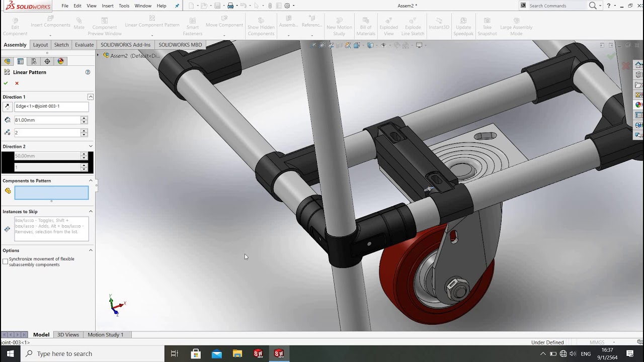Open Linear Pattern help question mark
644x362 pixels.
[x=88, y=72]
